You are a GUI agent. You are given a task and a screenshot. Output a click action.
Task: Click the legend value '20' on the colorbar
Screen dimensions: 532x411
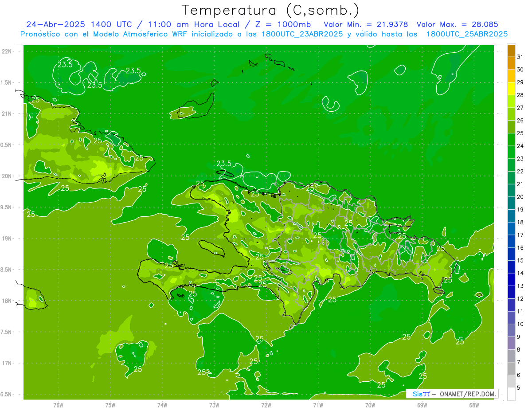coord(520,197)
